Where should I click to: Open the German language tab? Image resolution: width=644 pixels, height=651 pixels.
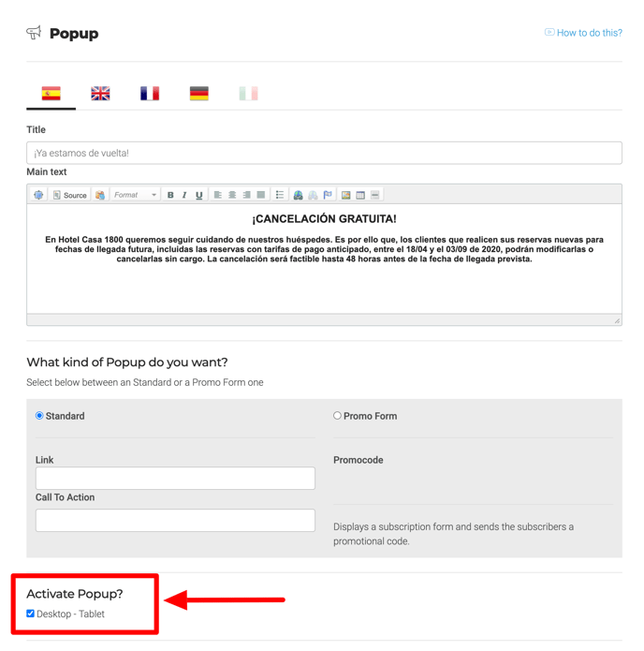click(199, 94)
